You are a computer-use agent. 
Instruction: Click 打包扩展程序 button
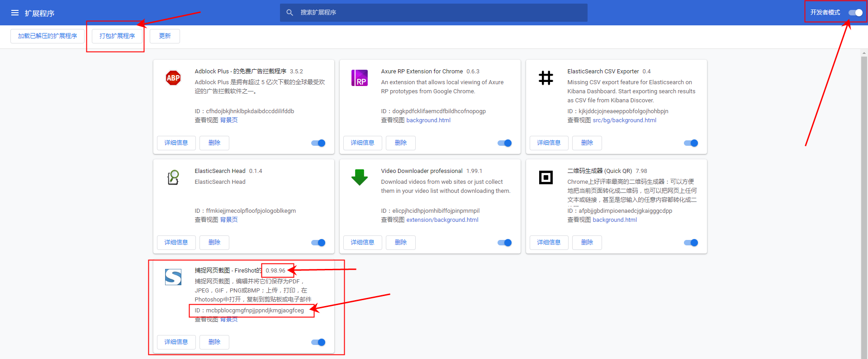[x=117, y=36]
